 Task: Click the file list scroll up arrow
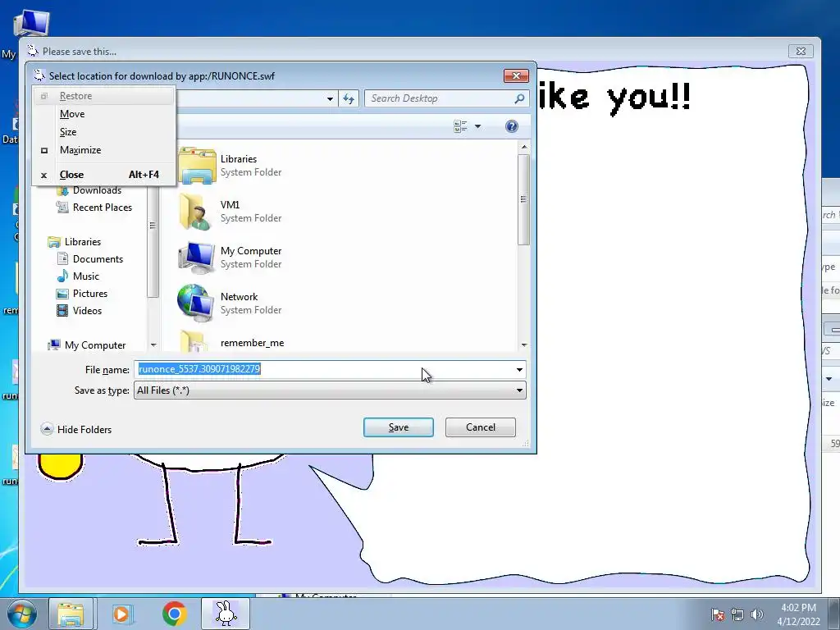click(x=524, y=148)
